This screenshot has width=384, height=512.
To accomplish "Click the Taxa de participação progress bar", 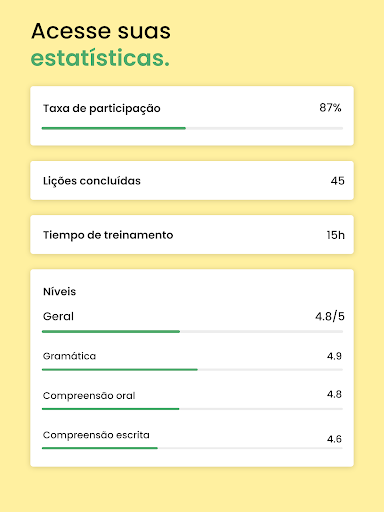I will point(192,128).
